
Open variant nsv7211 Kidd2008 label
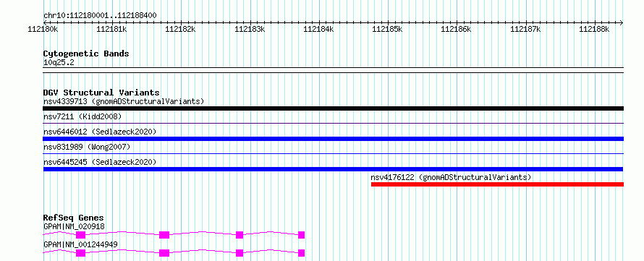tap(82, 116)
